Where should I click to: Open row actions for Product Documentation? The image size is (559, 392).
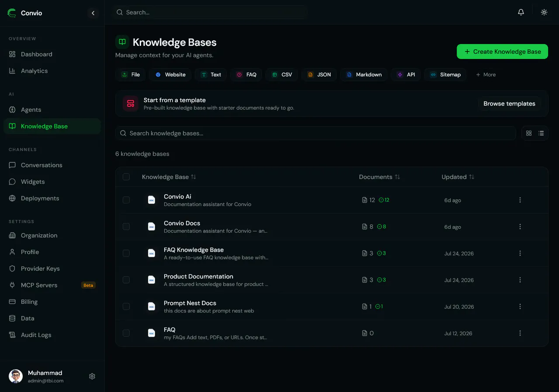(520, 280)
